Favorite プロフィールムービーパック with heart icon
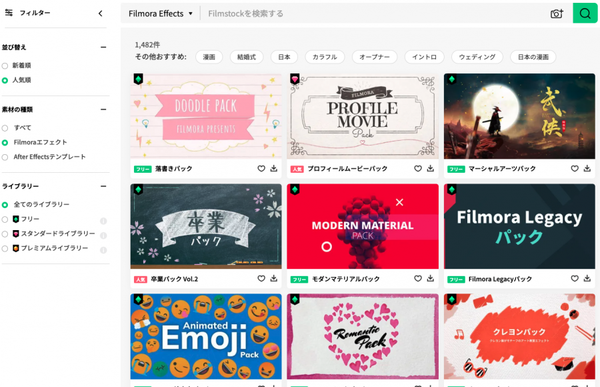Screen dimensions: 600x387 click(418, 168)
